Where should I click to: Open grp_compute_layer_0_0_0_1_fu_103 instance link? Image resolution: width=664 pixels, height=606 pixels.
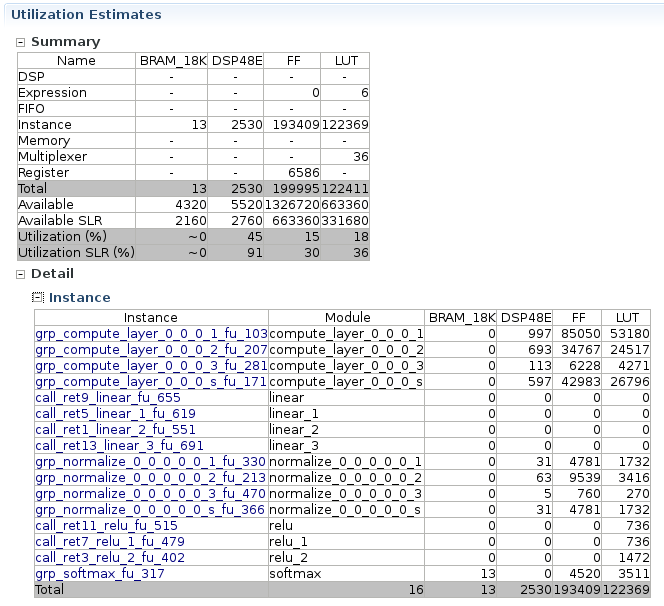151,334
